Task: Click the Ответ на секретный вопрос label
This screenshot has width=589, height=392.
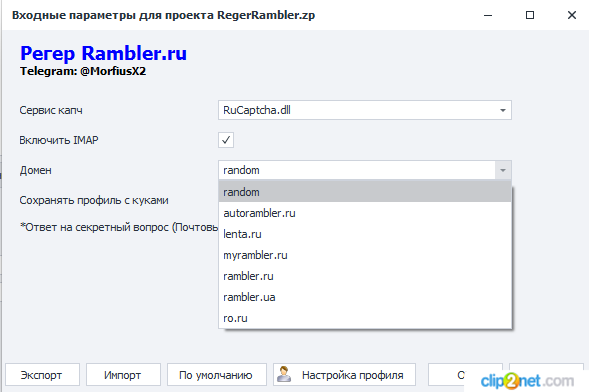Action: pos(119,227)
